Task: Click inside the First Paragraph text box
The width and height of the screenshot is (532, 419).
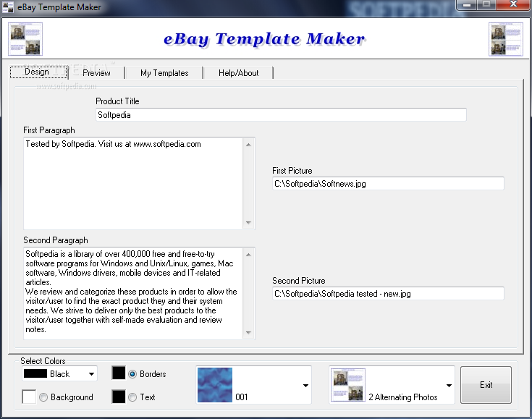Action: (x=133, y=183)
